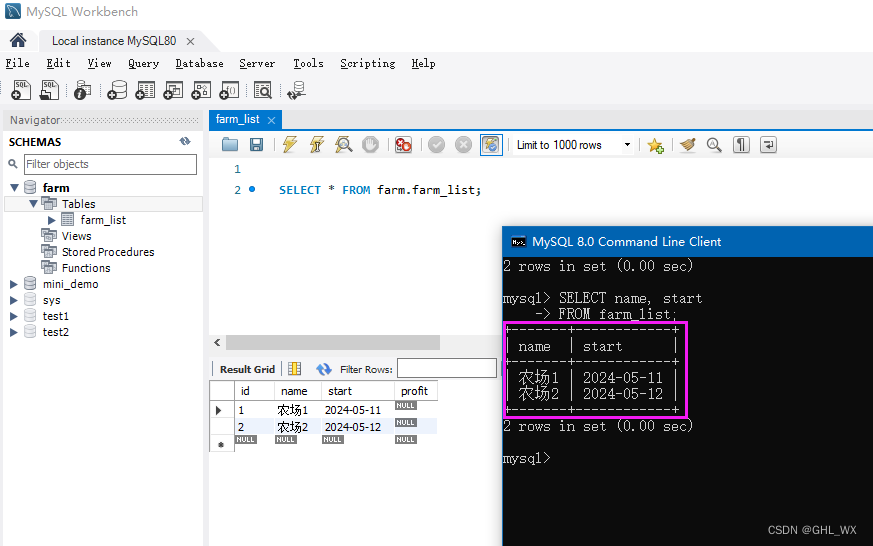Focus MySQL 8.0 Command Line Client title

tap(626, 242)
